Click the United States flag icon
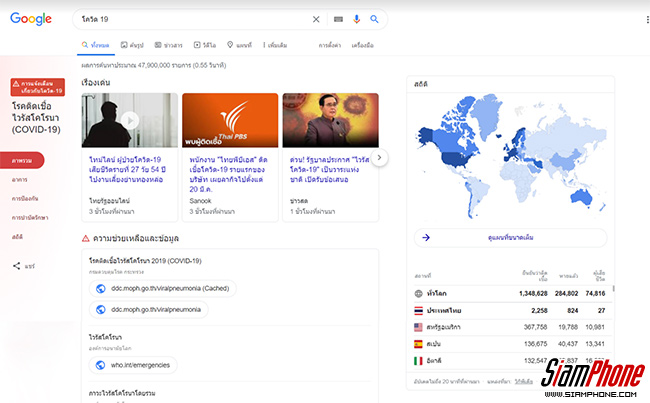 pyautogui.click(x=419, y=327)
